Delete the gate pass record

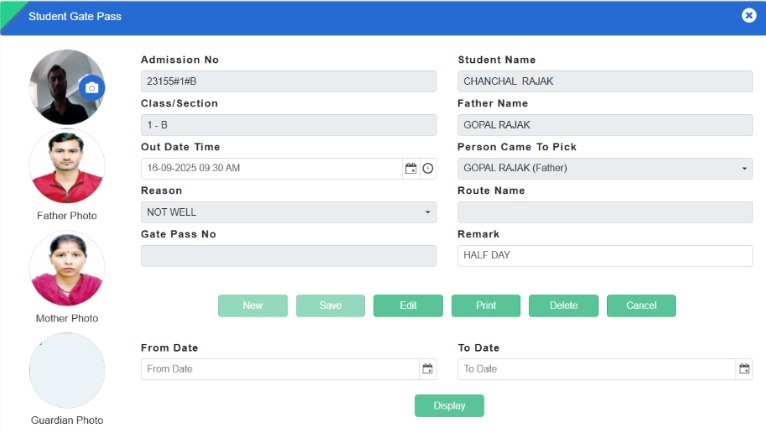coord(563,306)
